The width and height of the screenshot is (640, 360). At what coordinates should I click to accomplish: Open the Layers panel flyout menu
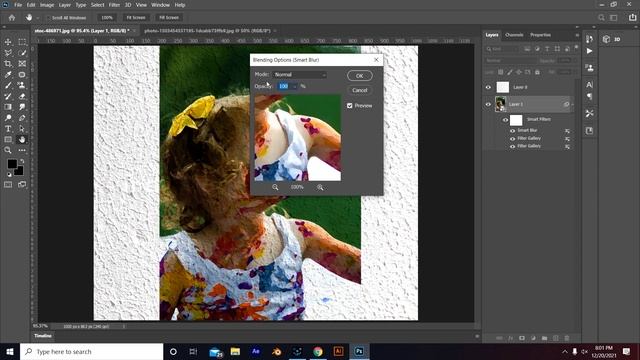tap(577, 35)
